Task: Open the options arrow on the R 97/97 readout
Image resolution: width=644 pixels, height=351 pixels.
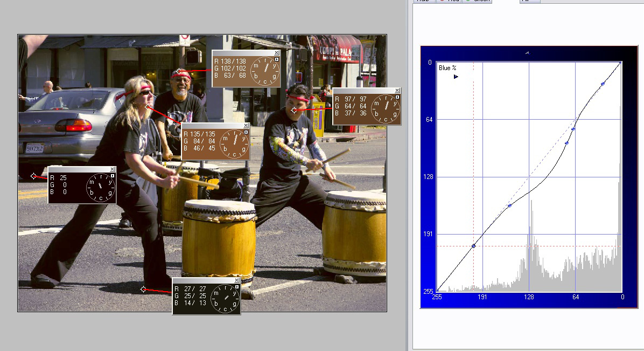Action: coord(397,97)
